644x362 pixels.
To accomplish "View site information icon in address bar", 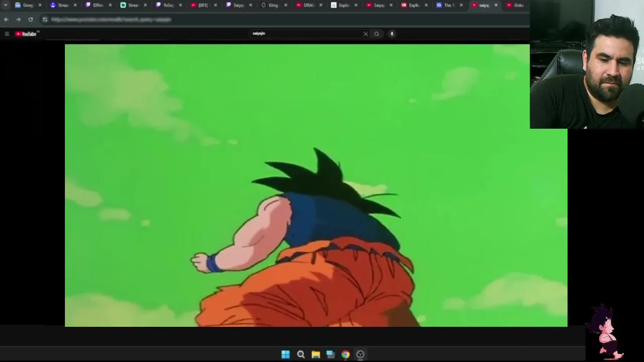I will click(x=45, y=19).
